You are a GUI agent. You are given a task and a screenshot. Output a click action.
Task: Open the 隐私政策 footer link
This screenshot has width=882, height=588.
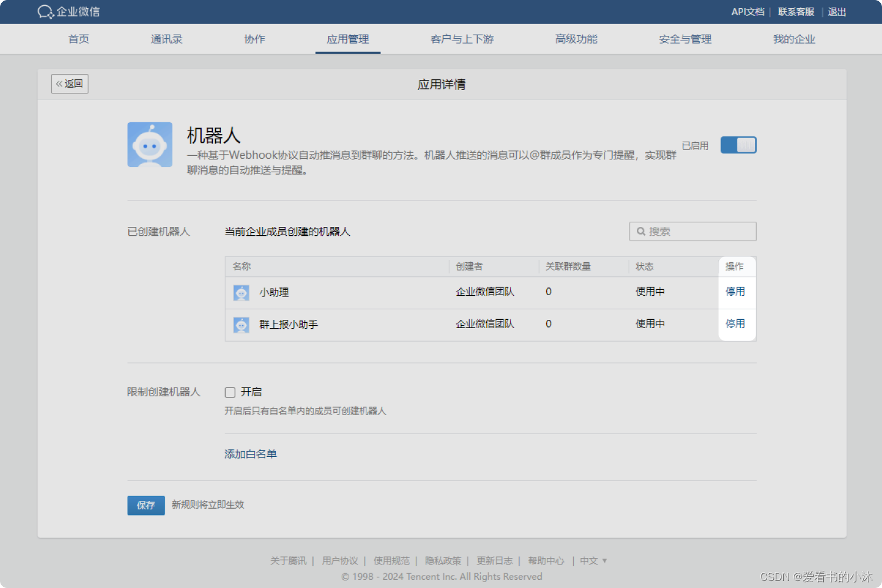tap(443, 561)
